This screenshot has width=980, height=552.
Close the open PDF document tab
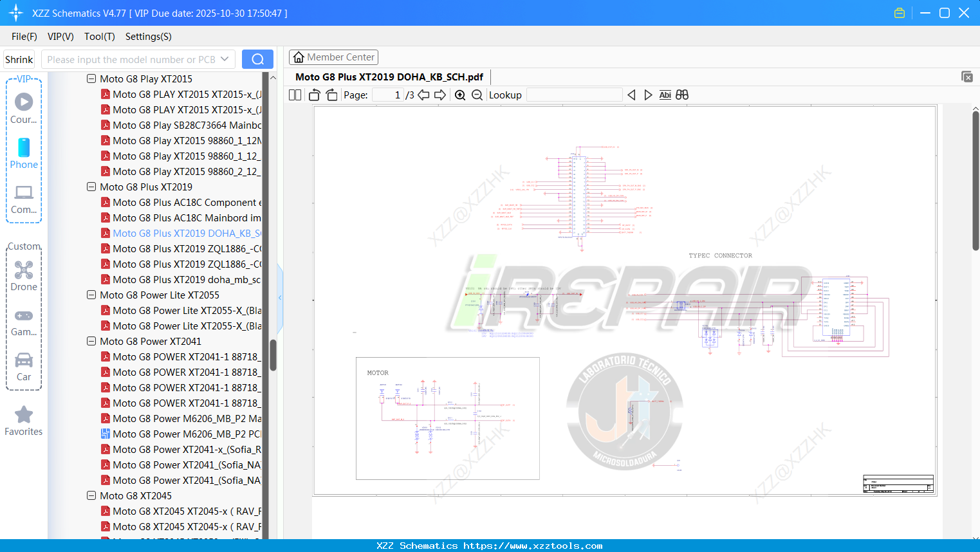(x=967, y=77)
